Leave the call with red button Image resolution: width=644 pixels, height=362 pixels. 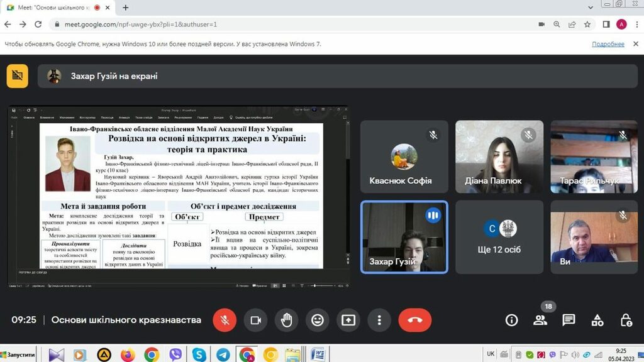point(414,320)
